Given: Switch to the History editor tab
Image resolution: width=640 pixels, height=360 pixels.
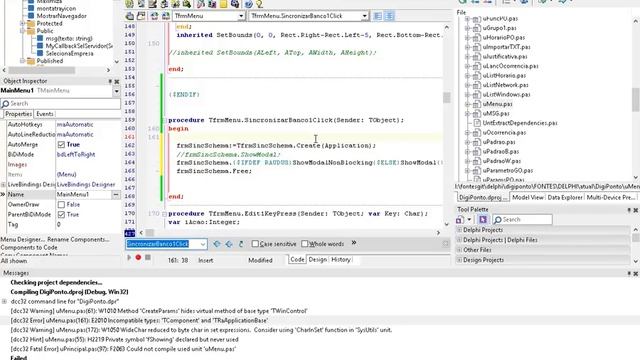Looking at the screenshot, I should 341,260.
